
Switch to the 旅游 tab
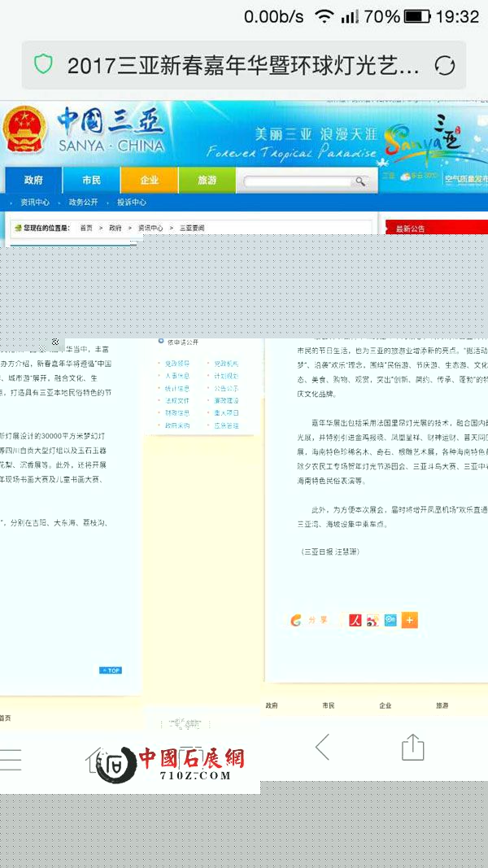coord(207,180)
